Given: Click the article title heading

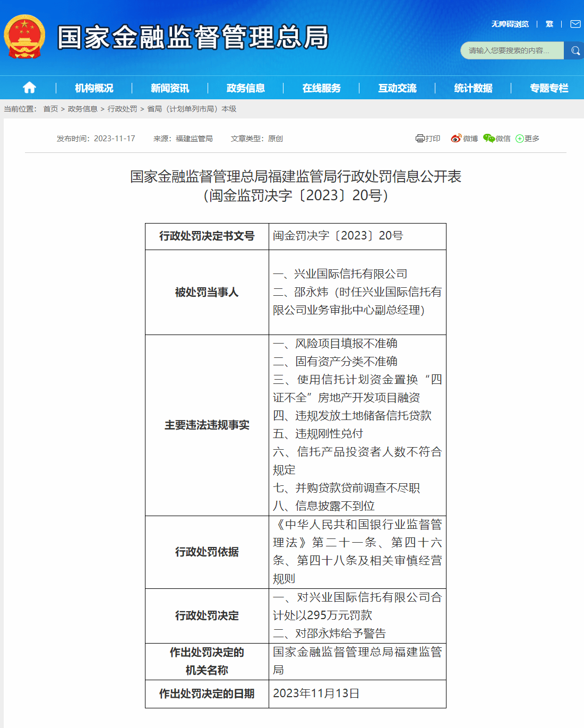Looking at the screenshot, I should tap(296, 186).
